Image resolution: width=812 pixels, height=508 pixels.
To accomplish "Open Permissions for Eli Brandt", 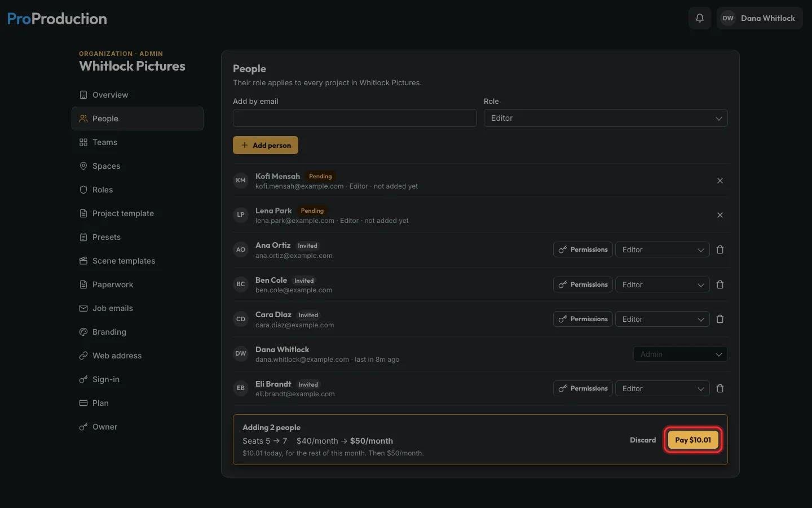I will tap(583, 388).
